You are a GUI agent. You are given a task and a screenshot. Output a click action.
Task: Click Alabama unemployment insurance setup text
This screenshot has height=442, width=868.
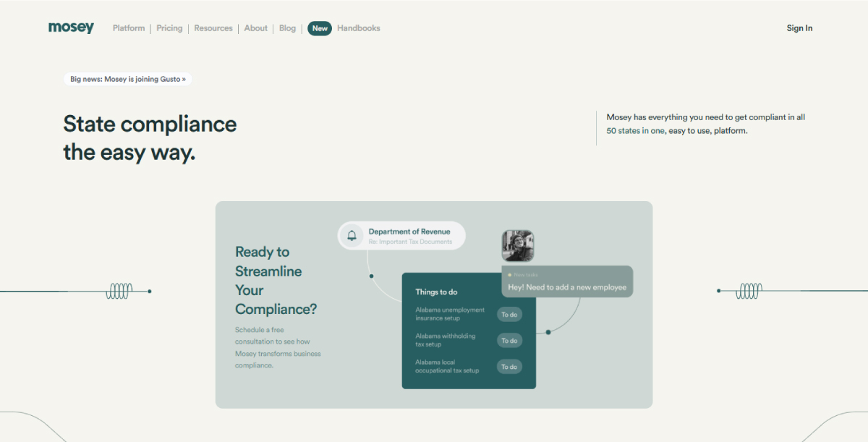click(450, 314)
